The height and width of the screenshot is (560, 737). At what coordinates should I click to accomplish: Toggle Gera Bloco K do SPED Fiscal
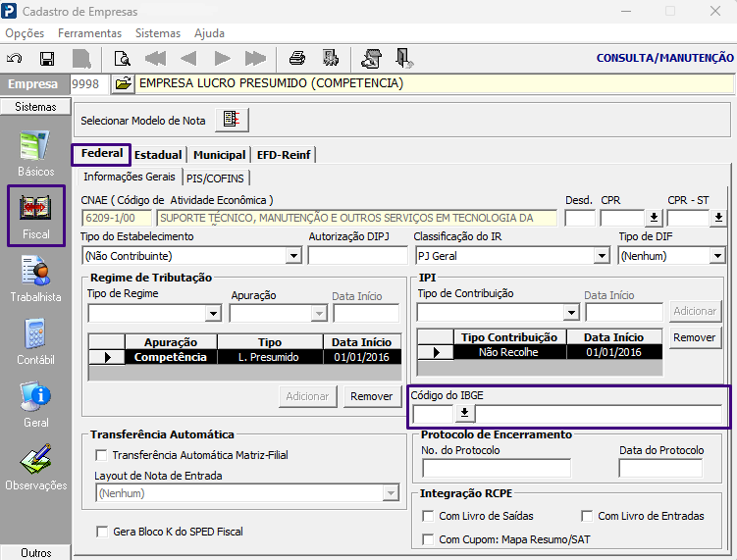coord(102,532)
